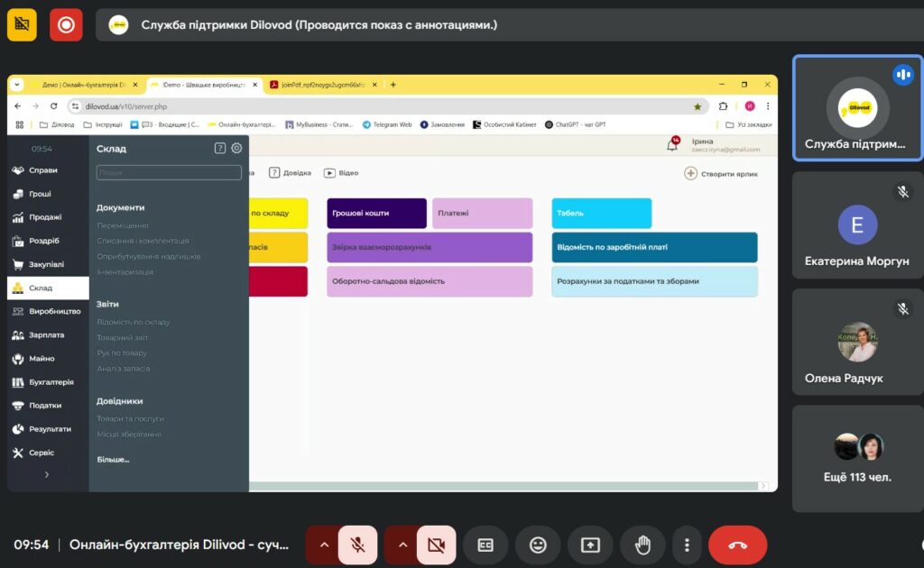Image resolution: width=924 pixels, height=568 pixels.
Task: Click the present screen button
Action: [x=590, y=545]
